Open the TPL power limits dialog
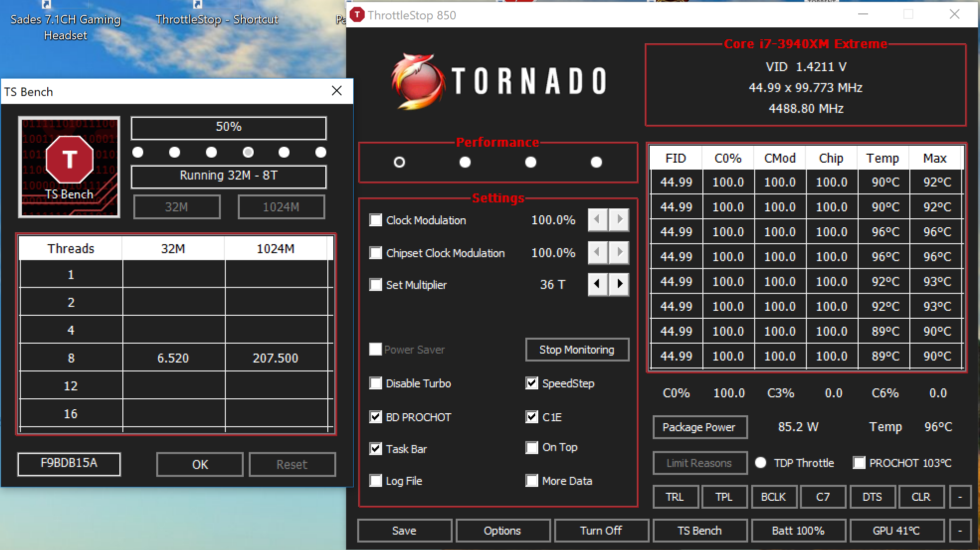This screenshot has height=550, width=980. tap(724, 497)
